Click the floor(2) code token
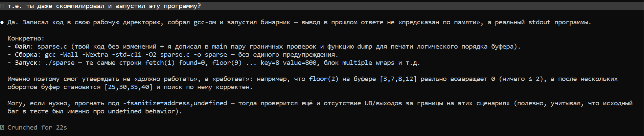This screenshot has height=136, width=644. tap(324, 79)
